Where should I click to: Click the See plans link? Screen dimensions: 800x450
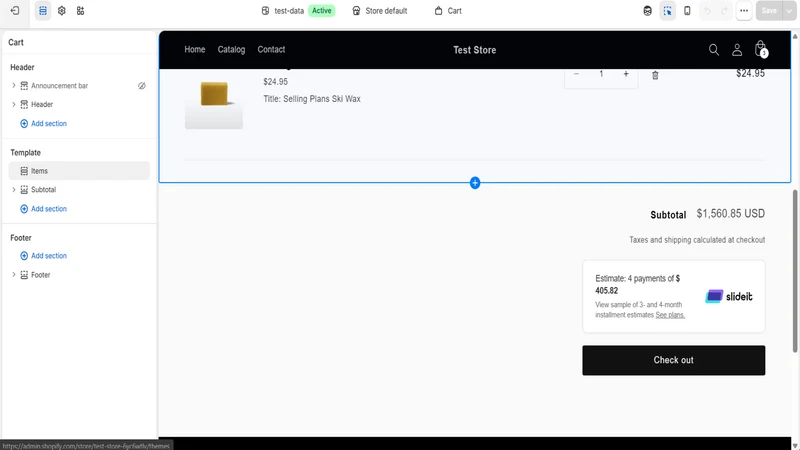[x=670, y=315]
